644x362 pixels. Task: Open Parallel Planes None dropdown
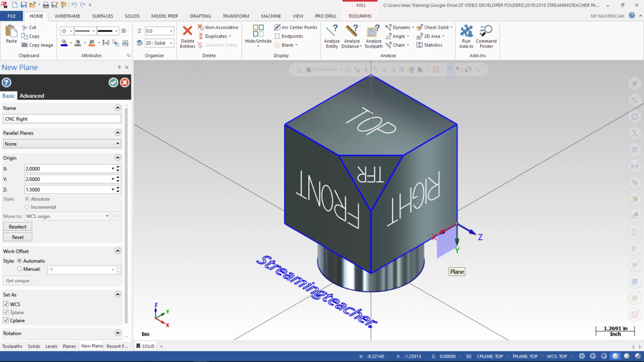click(62, 144)
